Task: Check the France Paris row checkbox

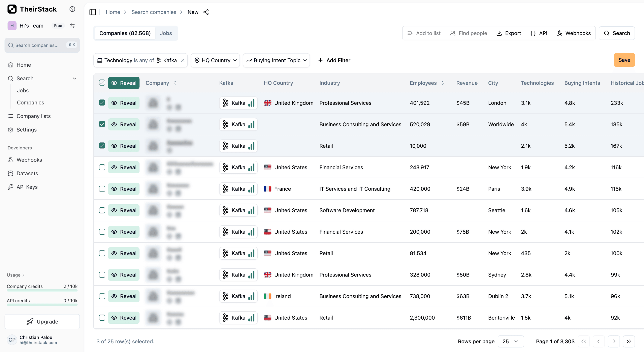Action: click(102, 189)
